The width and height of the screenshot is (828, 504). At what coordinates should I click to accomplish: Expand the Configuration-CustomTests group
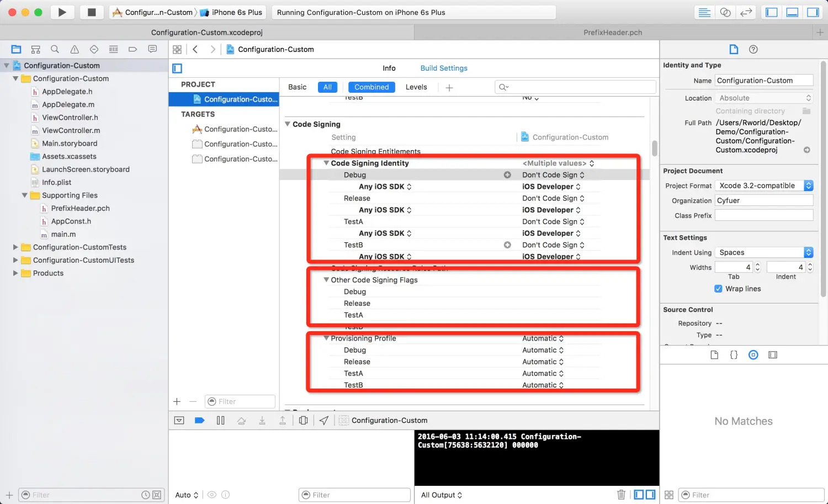tap(15, 247)
